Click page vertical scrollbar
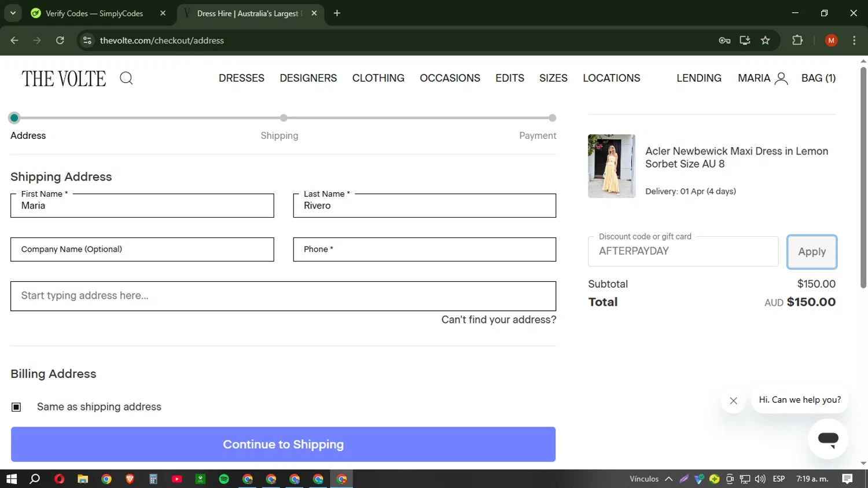This screenshot has width=868, height=488. 863,177
